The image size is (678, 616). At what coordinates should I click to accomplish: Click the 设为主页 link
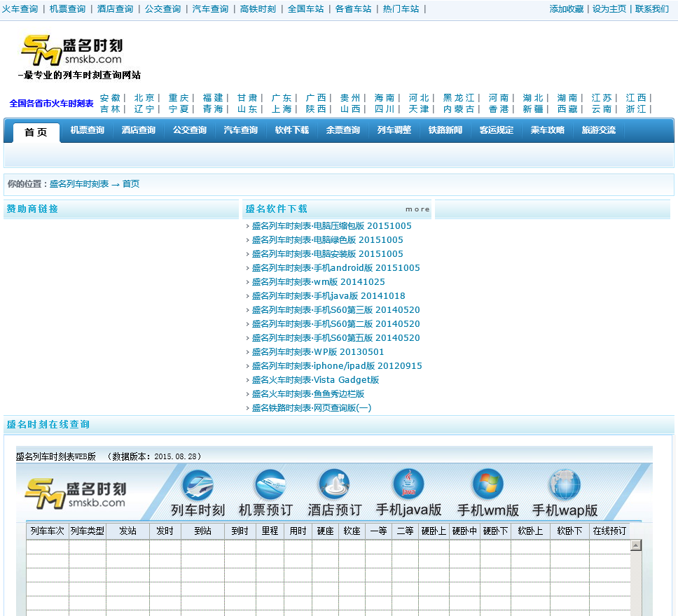coord(609,9)
